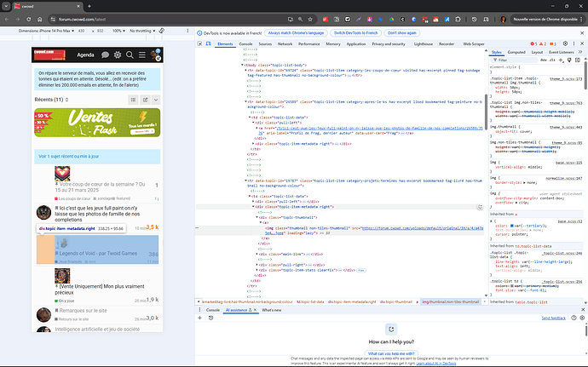Viewport: 588px width, 367px height.
Task: Switch to the Console tab
Action: 245,44
